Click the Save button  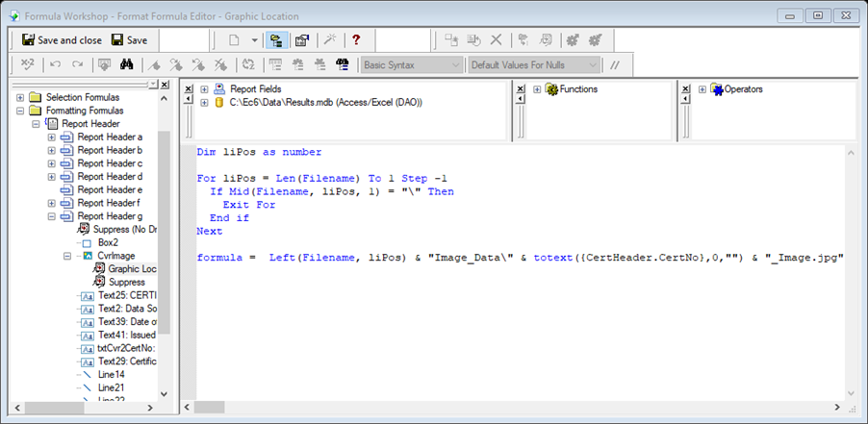(130, 40)
